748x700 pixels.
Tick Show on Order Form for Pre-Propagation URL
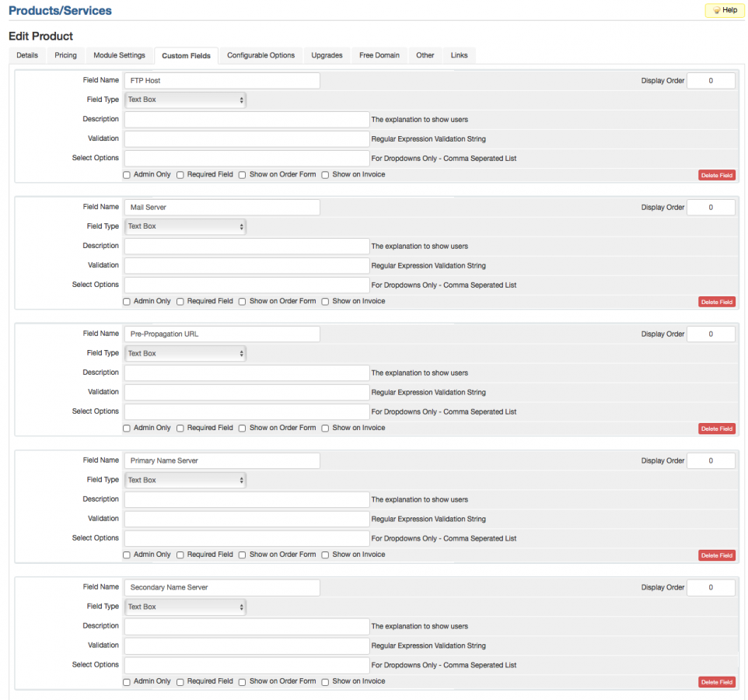[243, 429]
